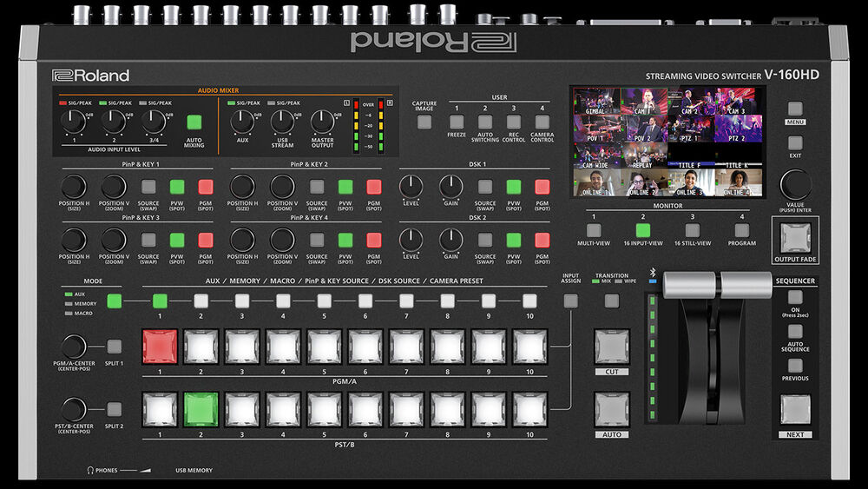Click the VALUE push-enter knob
Screen dimensions: 868x489
(795, 184)
